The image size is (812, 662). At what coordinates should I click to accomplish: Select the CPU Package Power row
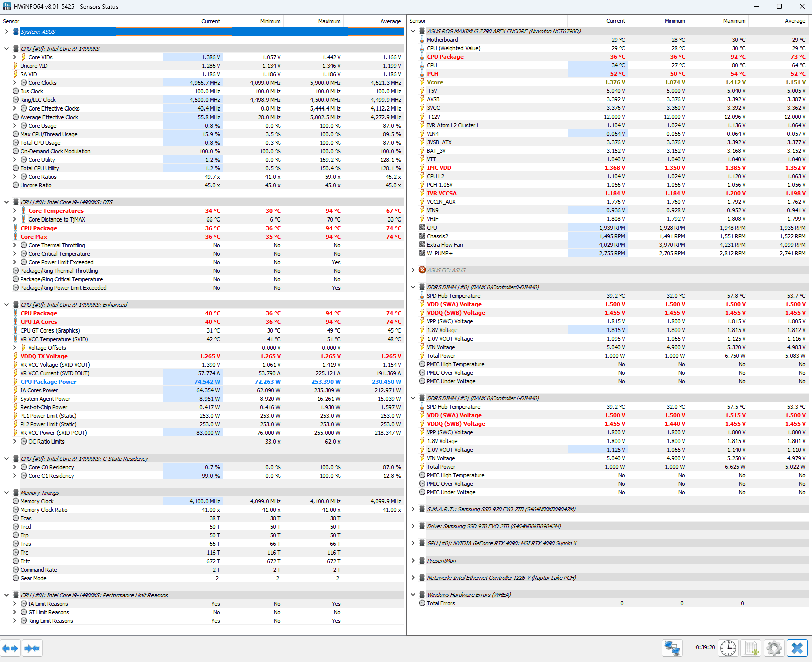(202, 382)
